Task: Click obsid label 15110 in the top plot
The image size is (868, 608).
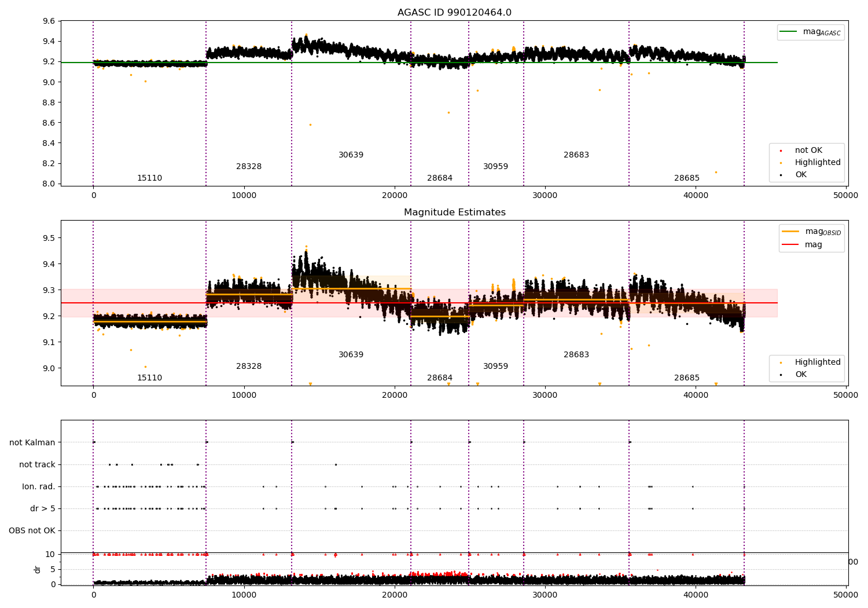Action: tap(149, 178)
